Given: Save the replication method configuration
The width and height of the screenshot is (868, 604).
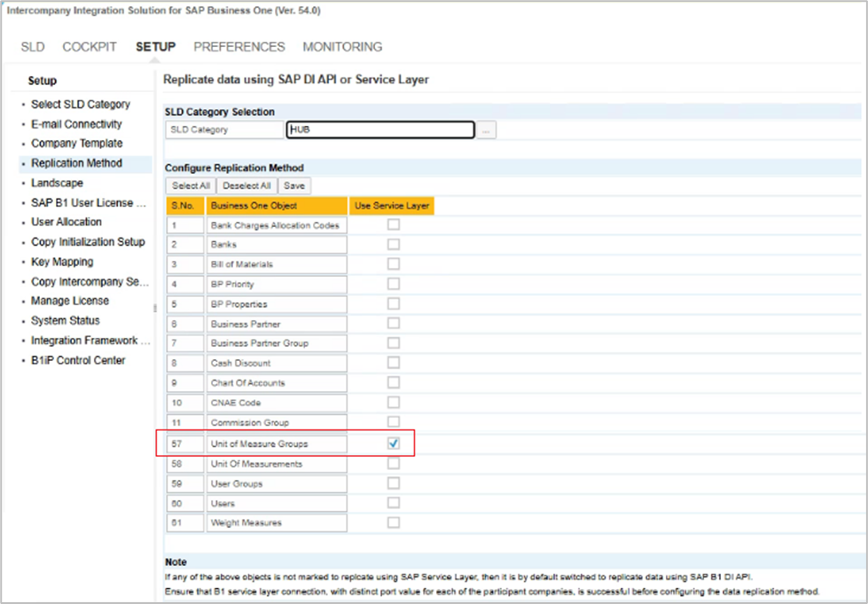Looking at the screenshot, I should coord(294,185).
